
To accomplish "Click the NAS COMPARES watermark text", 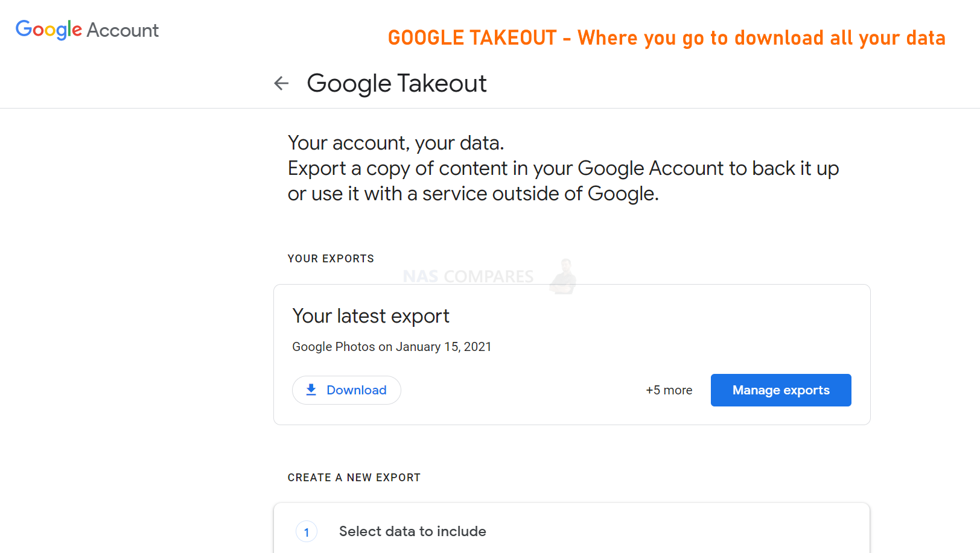I will pos(468,276).
